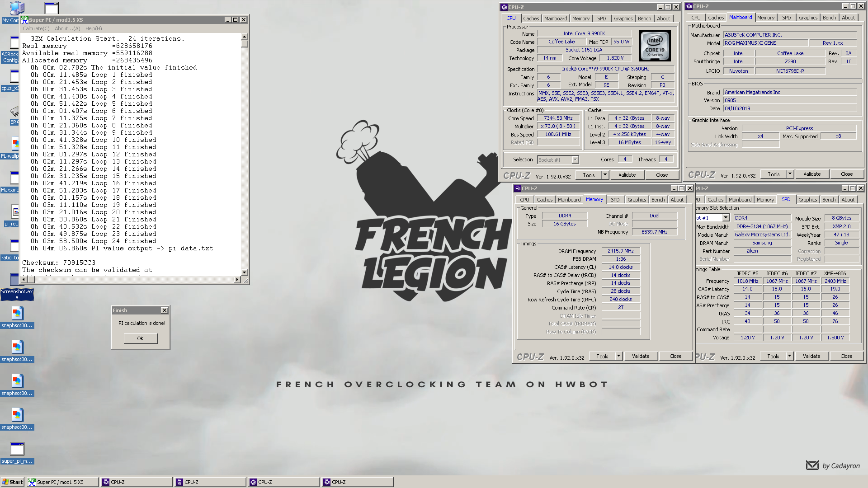Activate first CPU-Z taskbar button
Viewport: 868px width, 488px height.
click(x=136, y=482)
